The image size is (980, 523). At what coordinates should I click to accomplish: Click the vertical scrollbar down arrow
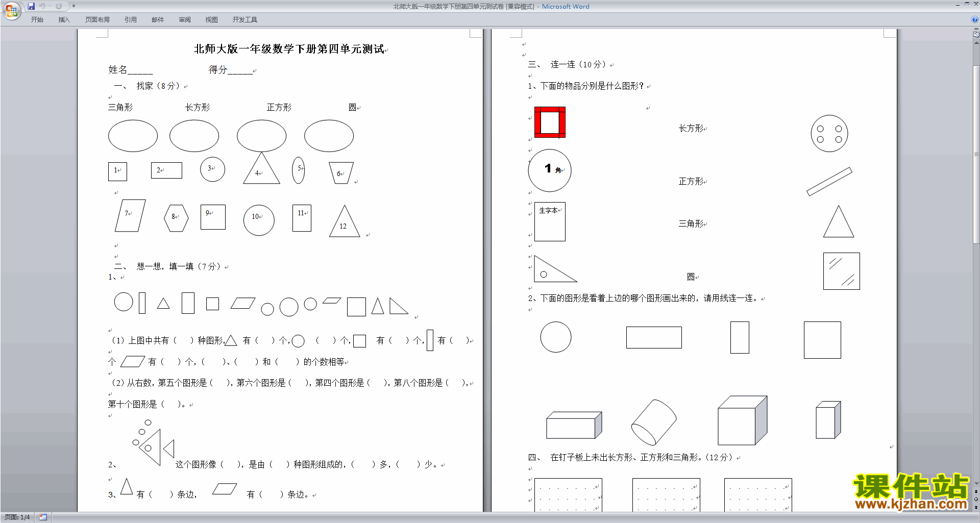tap(976, 484)
